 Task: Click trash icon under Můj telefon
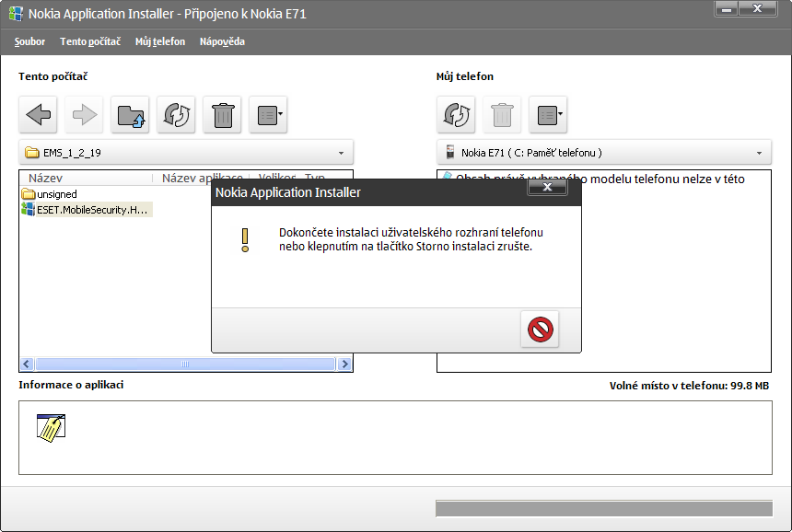[502, 114]
